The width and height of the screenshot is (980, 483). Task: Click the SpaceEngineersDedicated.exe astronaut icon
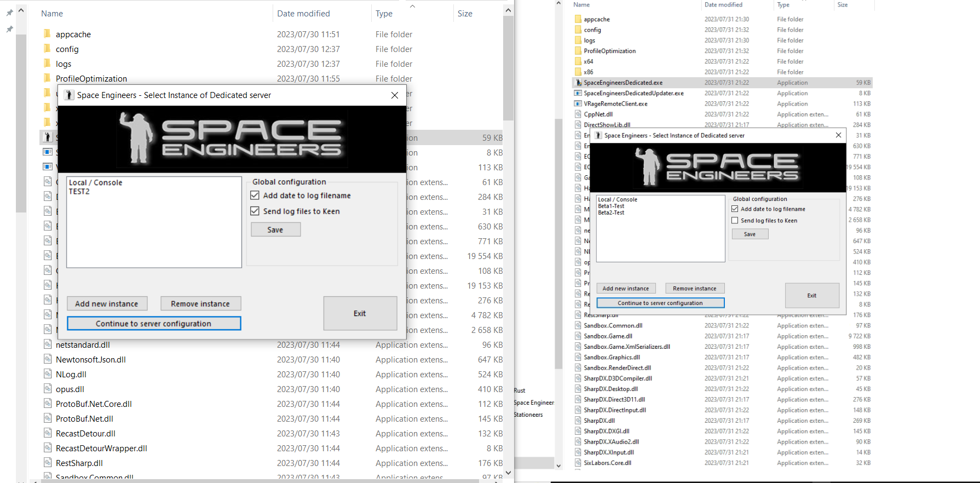point(578,83)
